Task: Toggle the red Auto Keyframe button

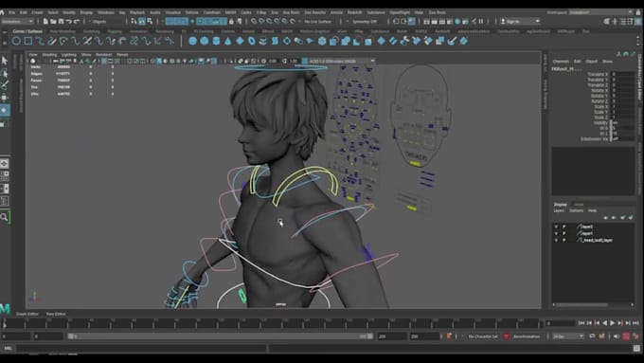Action: (x=626, y=336)
